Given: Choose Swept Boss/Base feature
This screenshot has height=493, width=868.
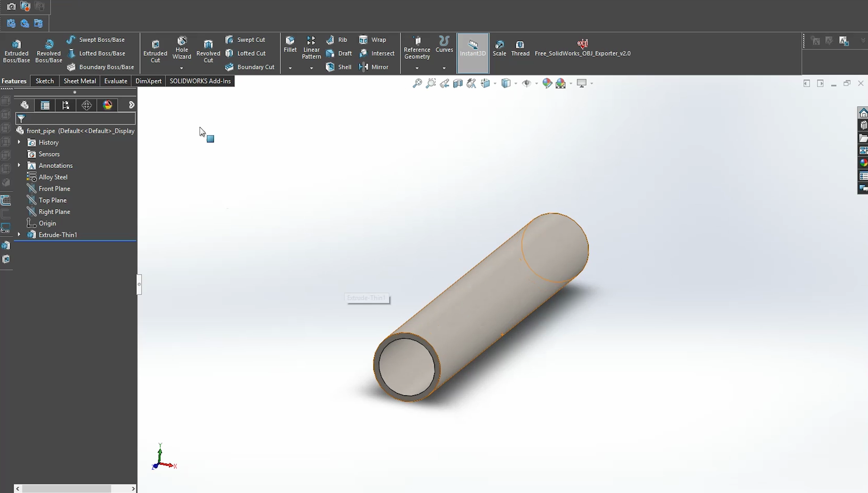Looking at the screenshot, I should tap(95, 40).
